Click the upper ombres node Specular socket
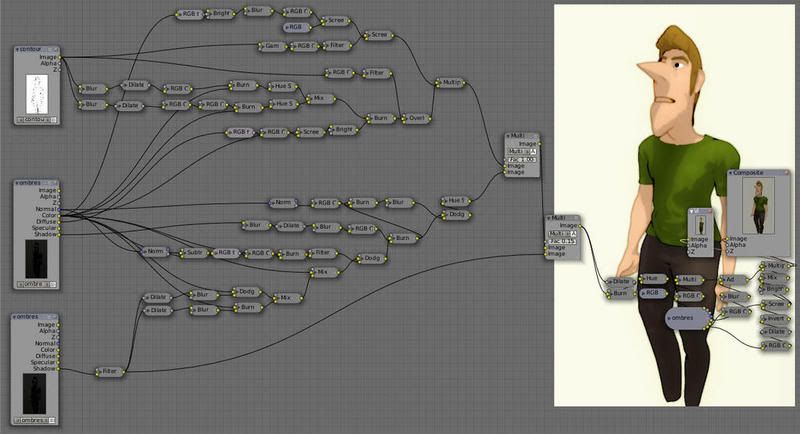 (59, 228)
